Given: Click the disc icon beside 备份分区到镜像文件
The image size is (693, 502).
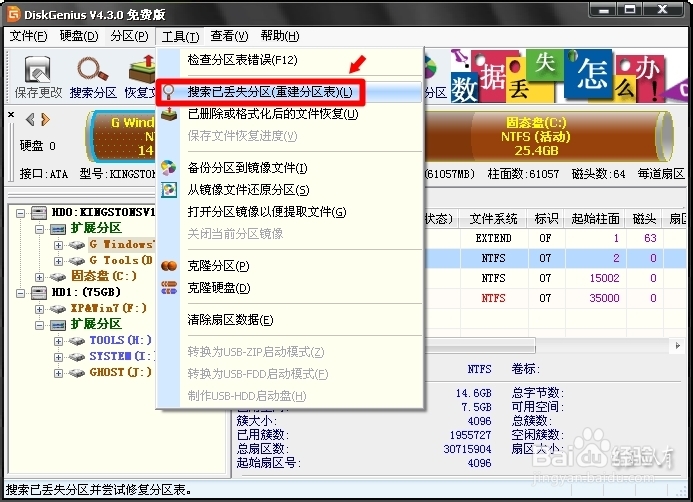Looking at the screenshot, I should (168, 167).
